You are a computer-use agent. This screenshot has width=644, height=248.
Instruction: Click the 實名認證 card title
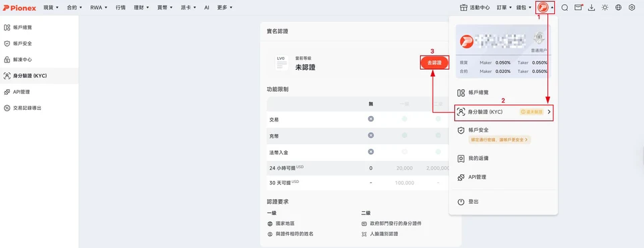278,32
